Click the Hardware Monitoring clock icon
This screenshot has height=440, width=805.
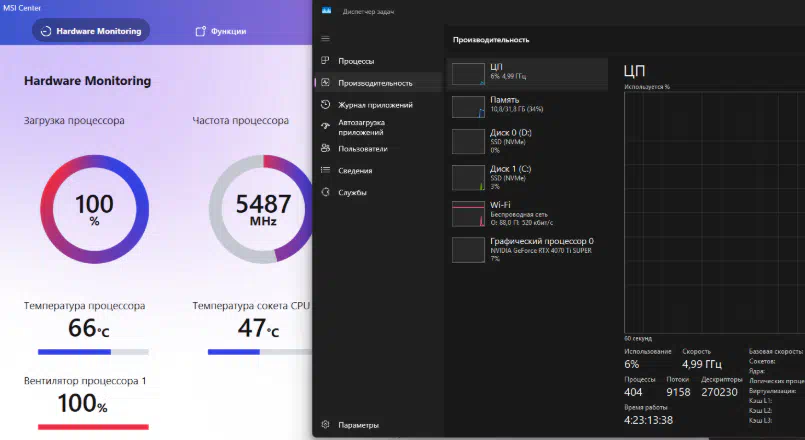point(46,31)
